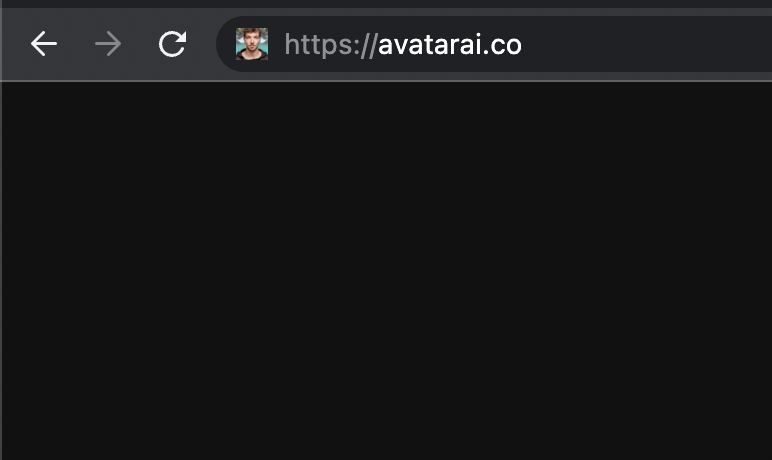The image size is (772, 460).
Task: Click the center of the empty webpage
Action: (386, 271)
